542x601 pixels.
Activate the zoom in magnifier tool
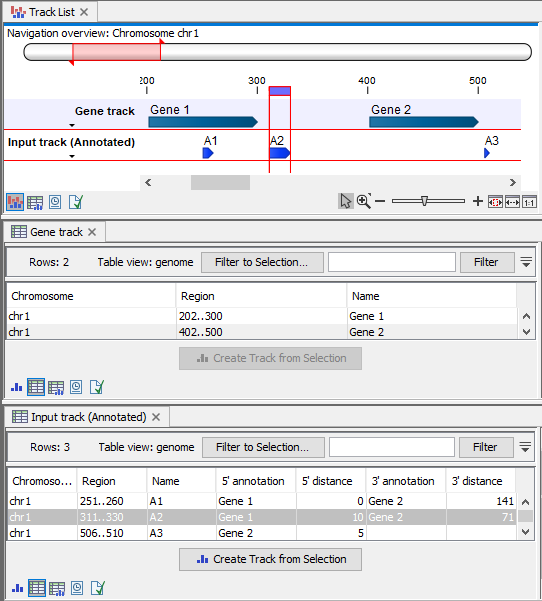pos(363,201)
